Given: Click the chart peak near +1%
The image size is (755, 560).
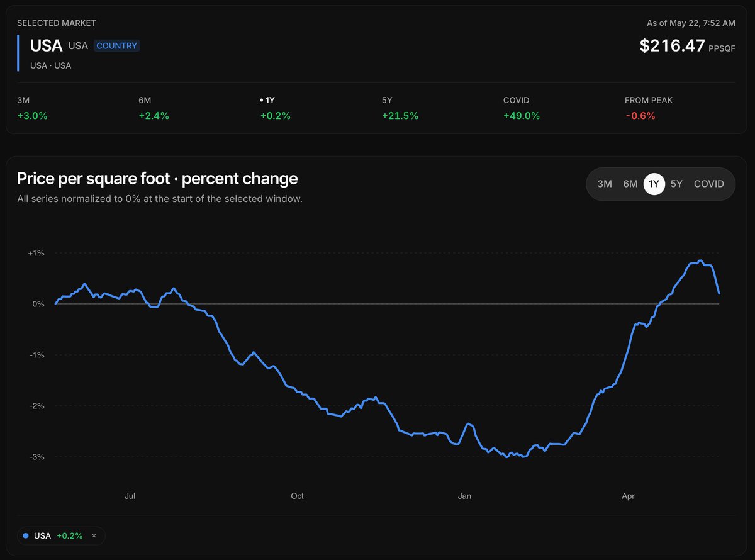Looking at the screenshot, I should click(700, 260).
